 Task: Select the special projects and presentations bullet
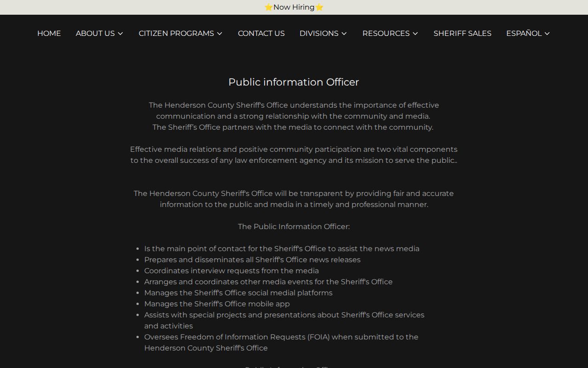tap(284, 320)
